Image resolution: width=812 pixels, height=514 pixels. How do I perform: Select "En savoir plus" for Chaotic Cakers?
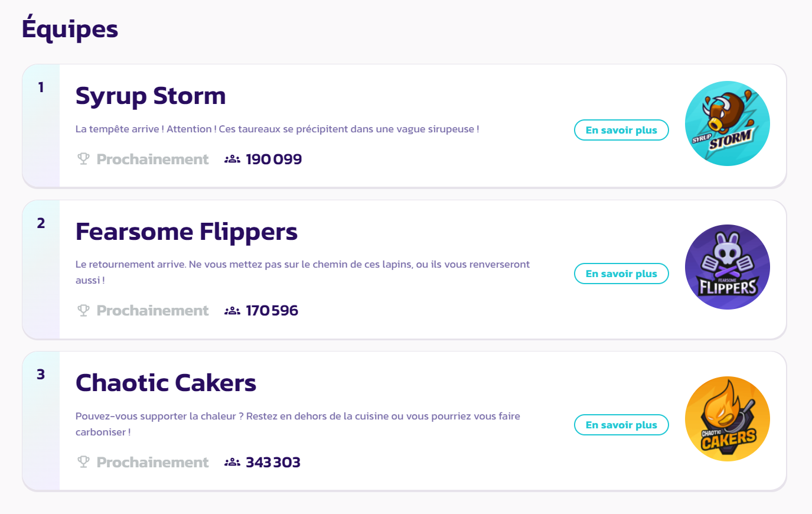pyautogui.click(x=621, y=425)
